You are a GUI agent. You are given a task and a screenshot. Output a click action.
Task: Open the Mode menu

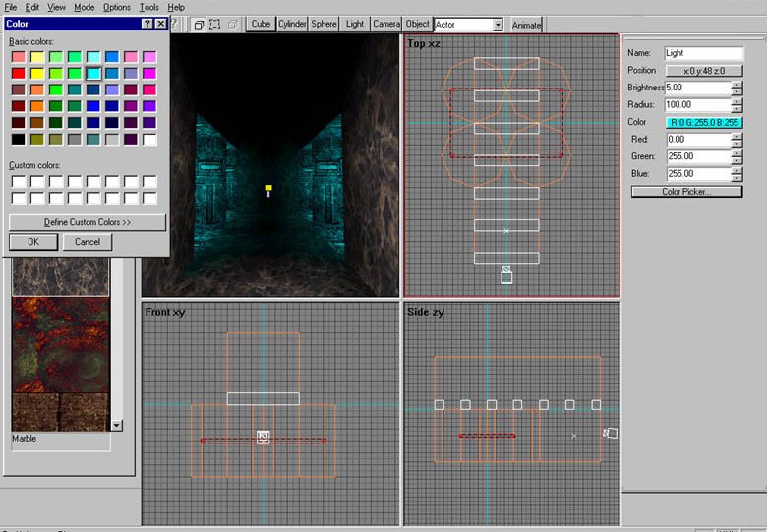point(85,7)
